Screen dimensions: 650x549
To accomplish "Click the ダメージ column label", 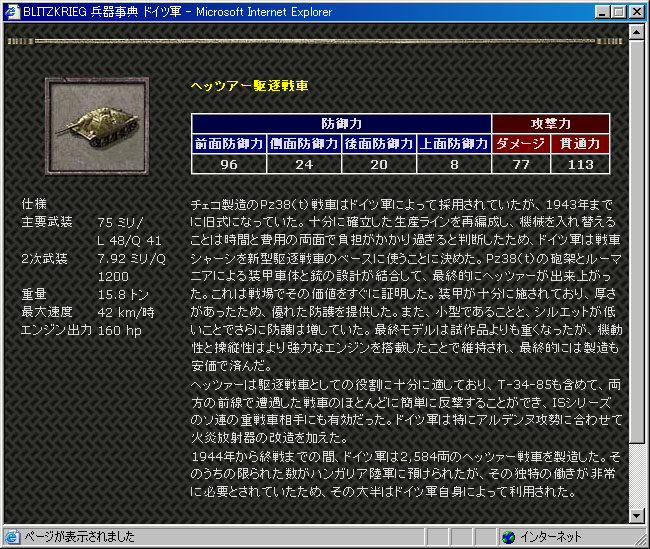I will pos(521,143).
